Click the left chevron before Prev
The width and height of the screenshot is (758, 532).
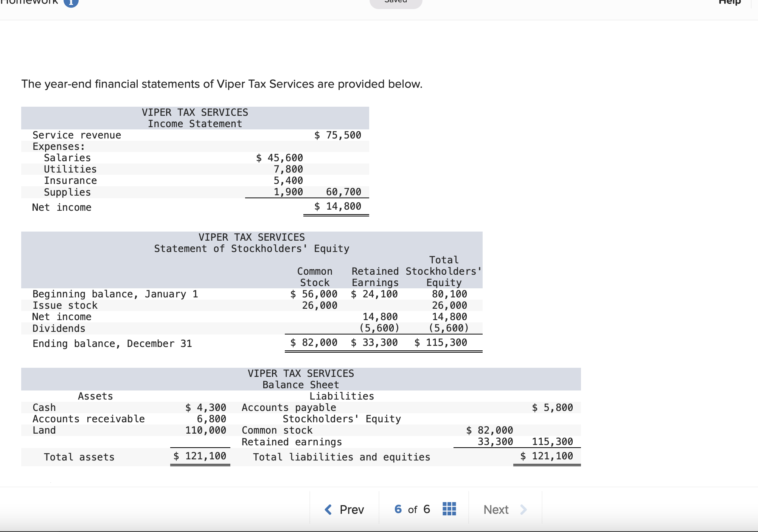pos(328,509)
